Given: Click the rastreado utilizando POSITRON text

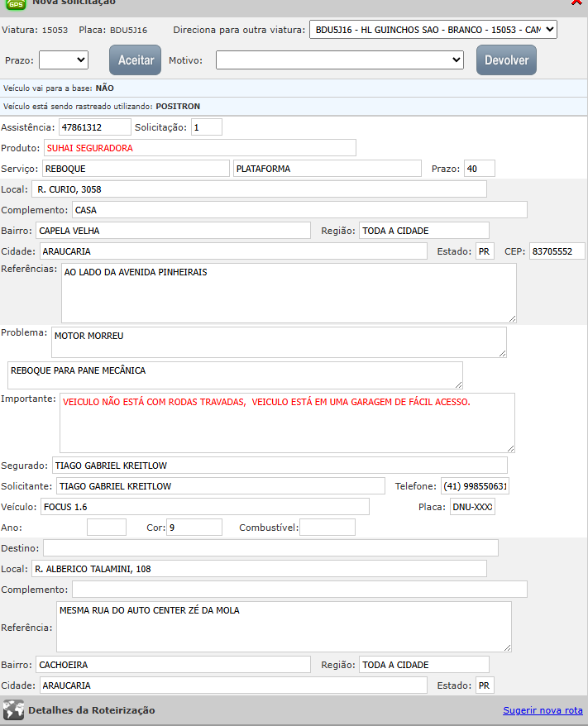Looking at the screenshot, I should tap(102, 107).
